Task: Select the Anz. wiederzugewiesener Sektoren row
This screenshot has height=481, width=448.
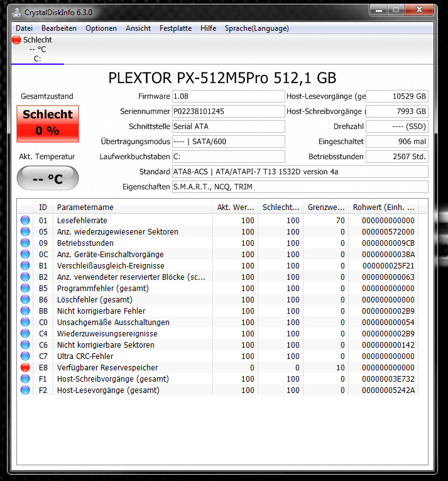Action: click(217, 231)
